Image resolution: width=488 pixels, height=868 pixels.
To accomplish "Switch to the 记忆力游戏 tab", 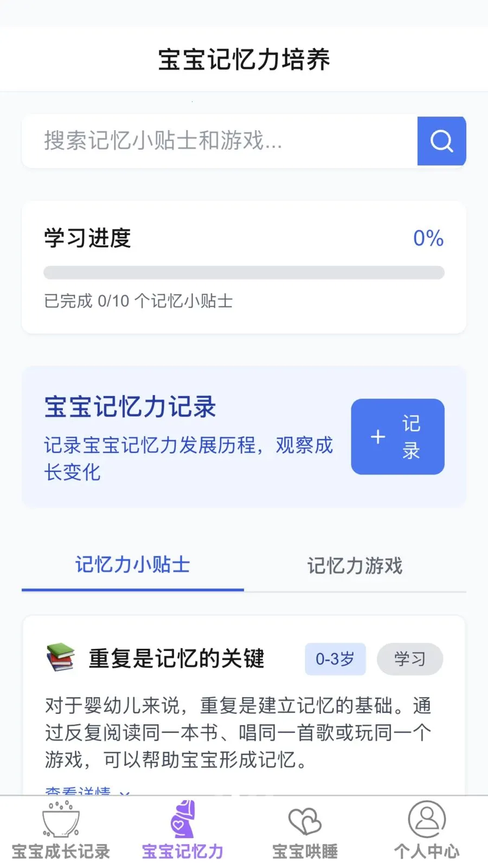I will click(355, 565).
